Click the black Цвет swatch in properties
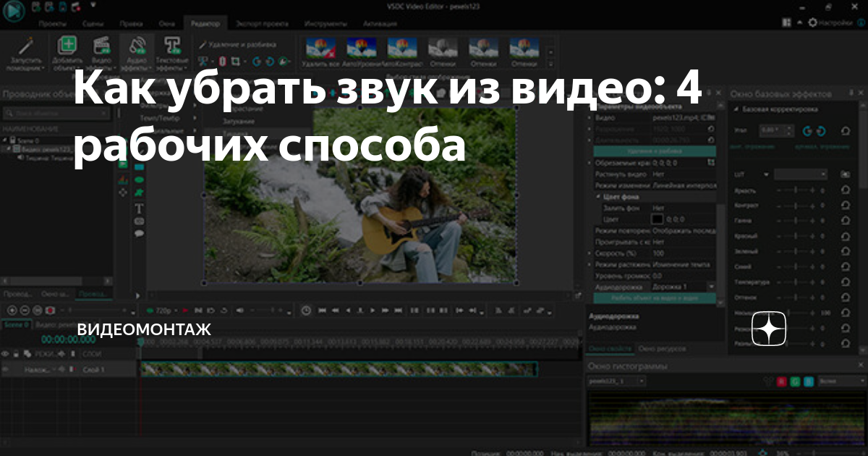Screen dimensions: 868x456 [658, 219]
